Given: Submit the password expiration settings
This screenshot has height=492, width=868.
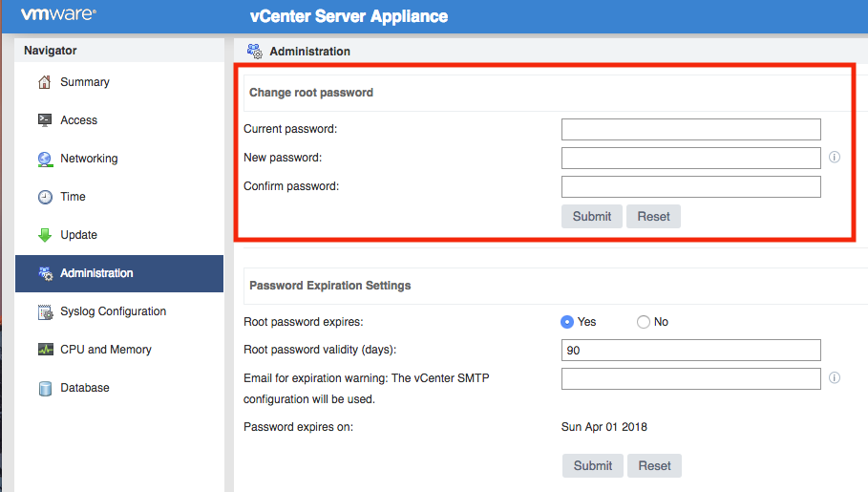Looking at the screenshot, I should (592, 466).
